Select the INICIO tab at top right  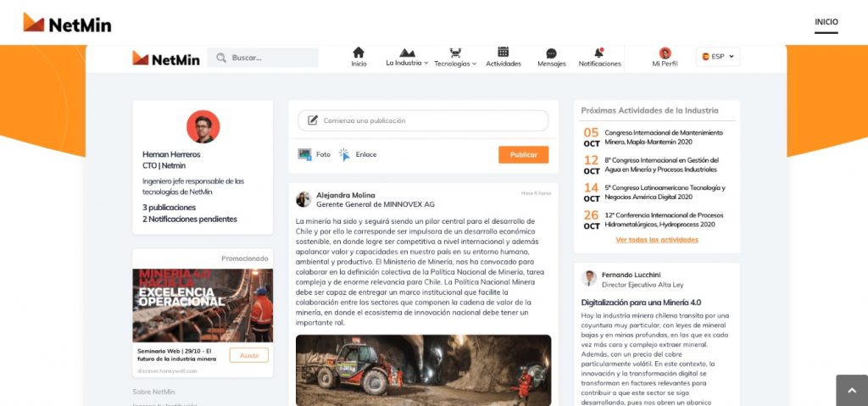pyautogui.click(x=826, y=22)
